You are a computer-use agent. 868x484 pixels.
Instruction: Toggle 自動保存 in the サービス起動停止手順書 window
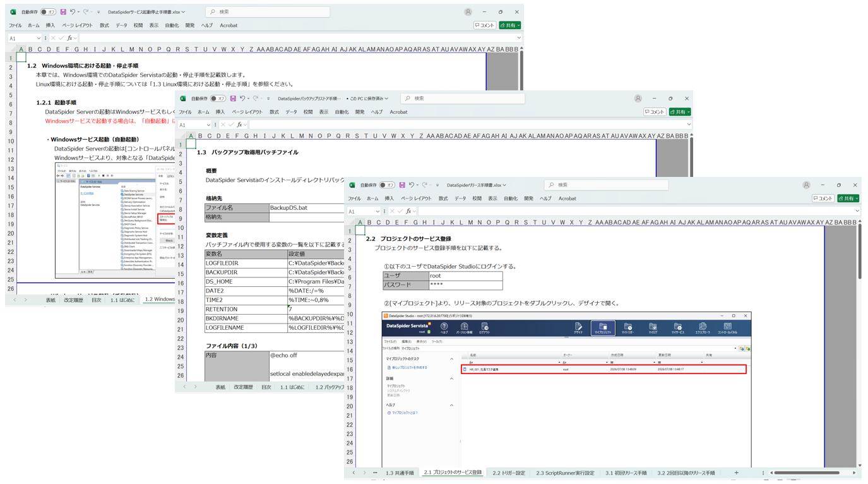coord(48,12)
